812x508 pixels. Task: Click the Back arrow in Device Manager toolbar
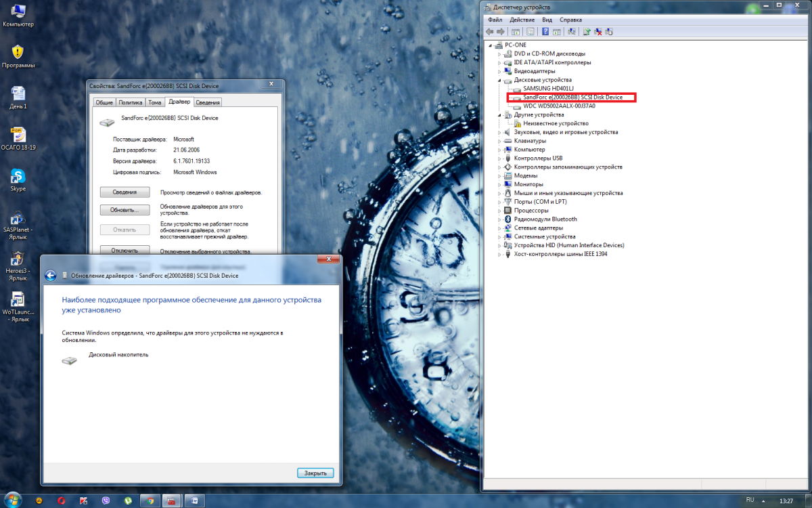point(489,31)
